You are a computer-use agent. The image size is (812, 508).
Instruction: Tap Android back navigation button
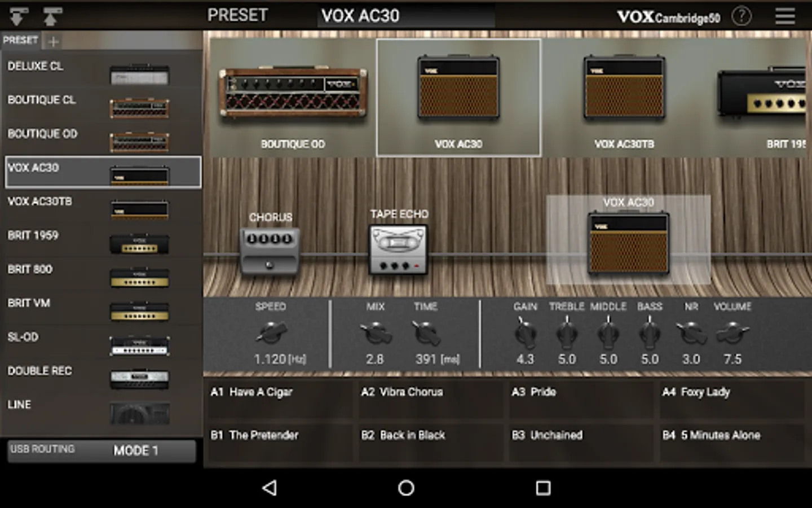point(270,488)
